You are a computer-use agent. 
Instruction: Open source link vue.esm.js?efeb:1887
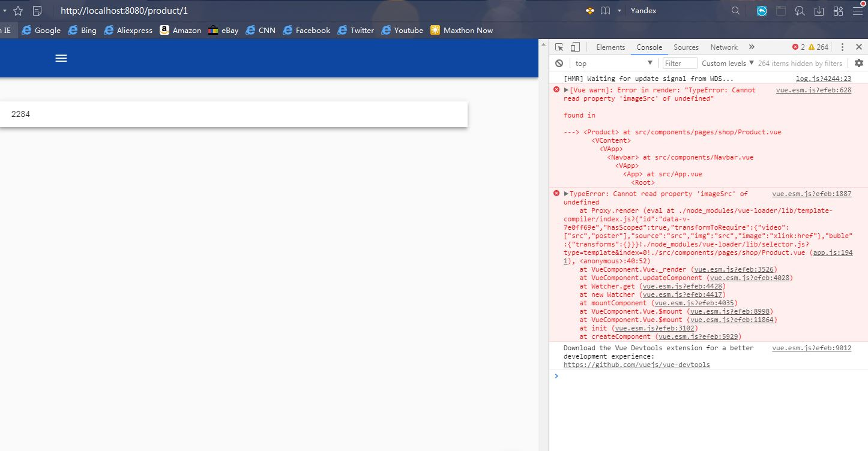pyautogui.click(x=812, y=194)
